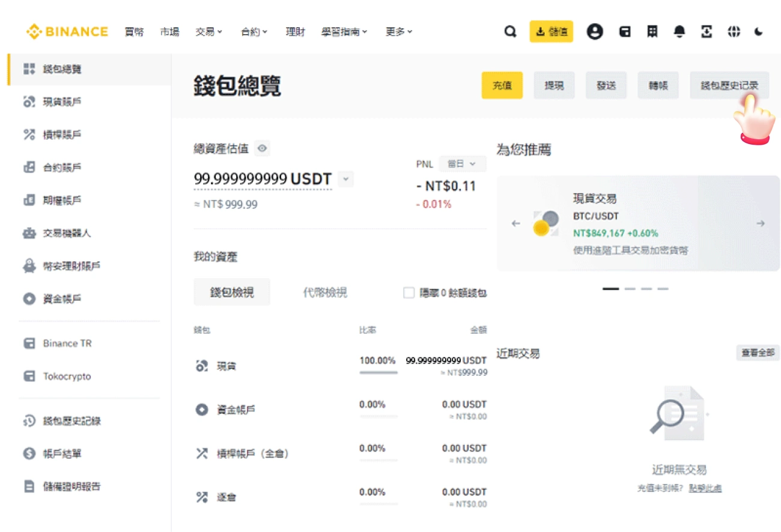Open the search icon in top bar
The image size is (781, 532).
pos(510,32)
